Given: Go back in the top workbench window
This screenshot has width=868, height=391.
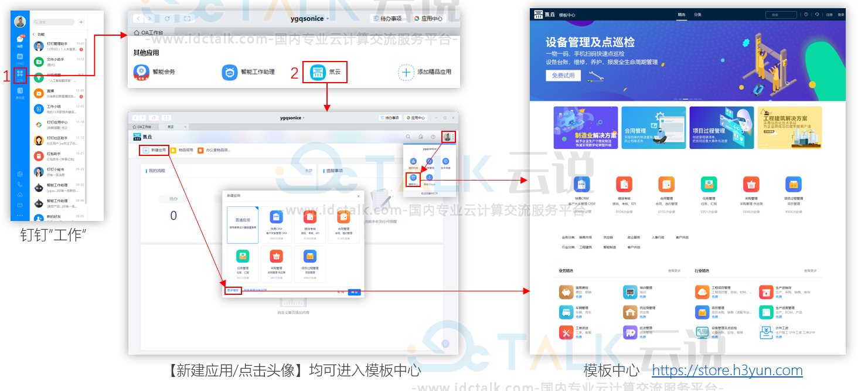Looking at the screenshot, I should [x=138, y=19].
